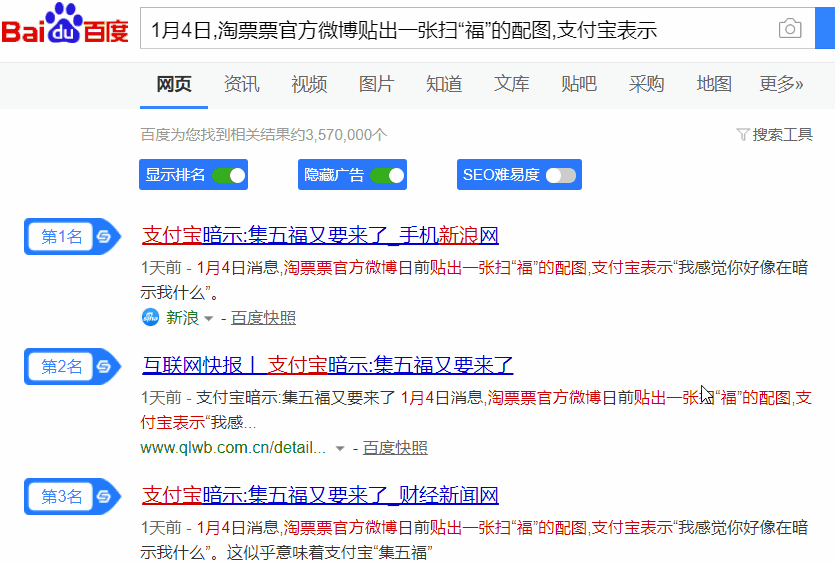This screenshot has width=835, height=564.
Task: Toggle the 隐藏广告 switch
Action: pos(387,175)
